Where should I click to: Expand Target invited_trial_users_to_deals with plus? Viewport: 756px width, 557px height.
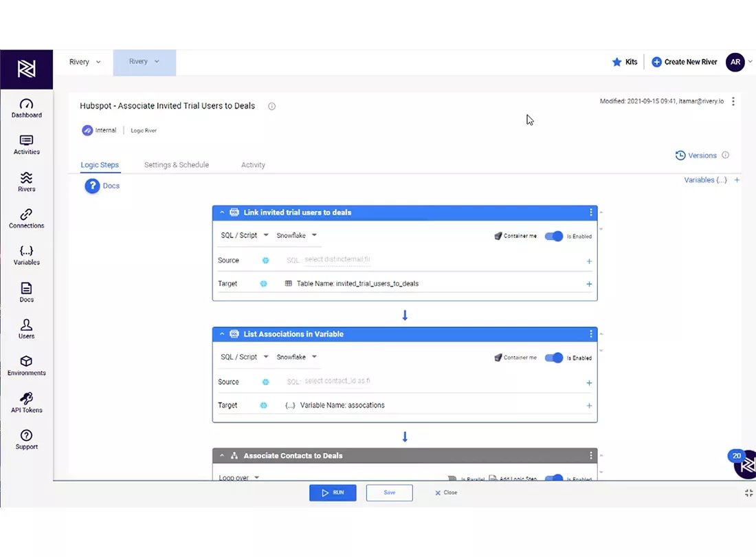point(589,284)
